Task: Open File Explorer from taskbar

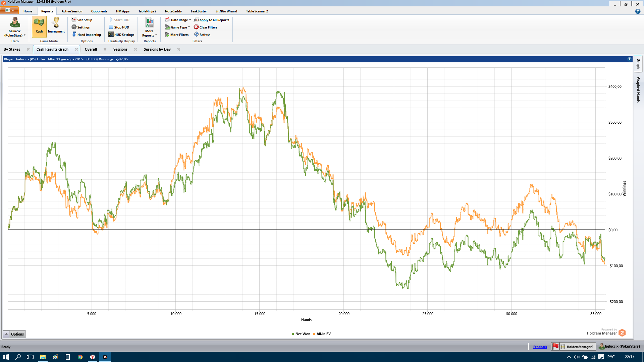Action: pyautogui.click(x=43, y=357)
